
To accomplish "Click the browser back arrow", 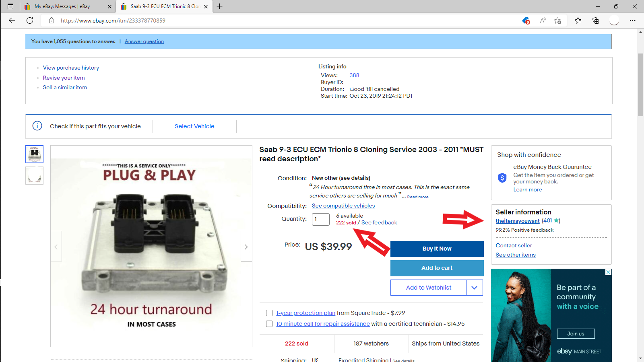I will 12,21.
